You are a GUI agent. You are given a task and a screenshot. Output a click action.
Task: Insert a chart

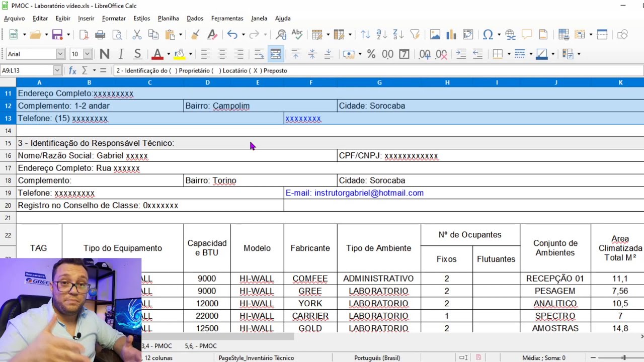click(x=452, y=35)
